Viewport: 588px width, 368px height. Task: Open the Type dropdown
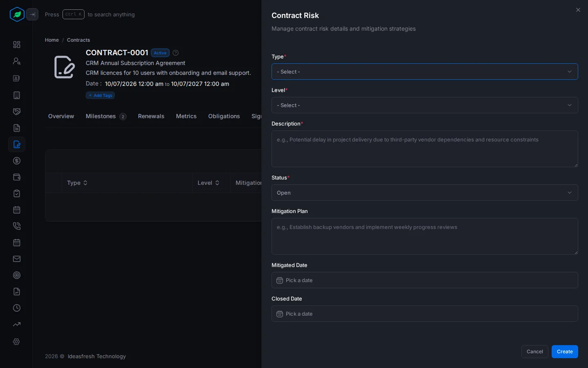[x=425, y=72]
